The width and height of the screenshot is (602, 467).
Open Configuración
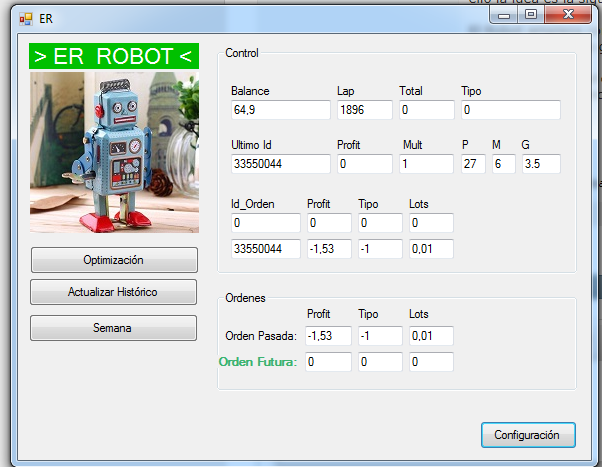tap(528, 435)
